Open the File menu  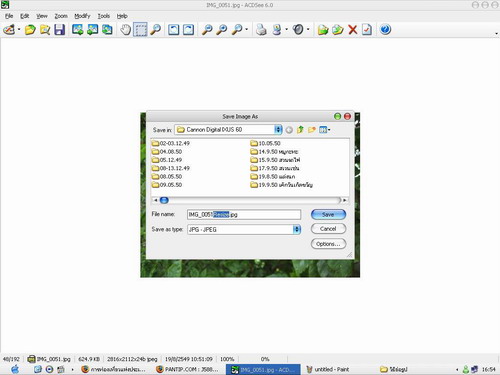pyautogui.click(x=9, y=16)
